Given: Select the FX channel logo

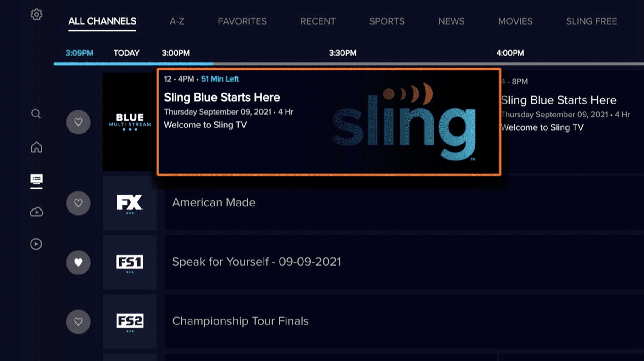Looking at the screenshot, I should pyautogui.click(x=130, y=203).
